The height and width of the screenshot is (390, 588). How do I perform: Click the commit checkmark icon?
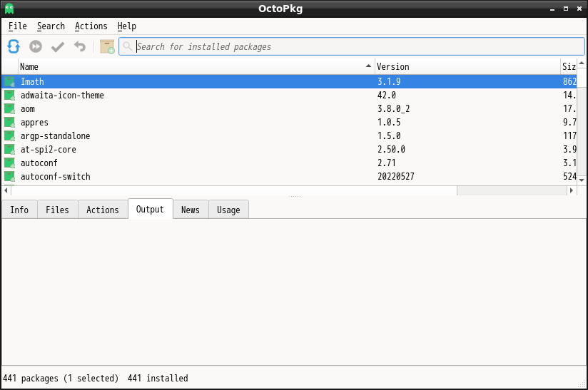pyautogui.click(x=58, y=47)
